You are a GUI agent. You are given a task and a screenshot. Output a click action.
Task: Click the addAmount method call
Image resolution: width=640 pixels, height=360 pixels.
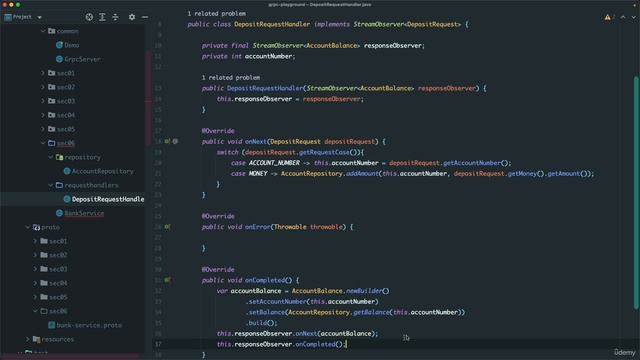[362, 173]
